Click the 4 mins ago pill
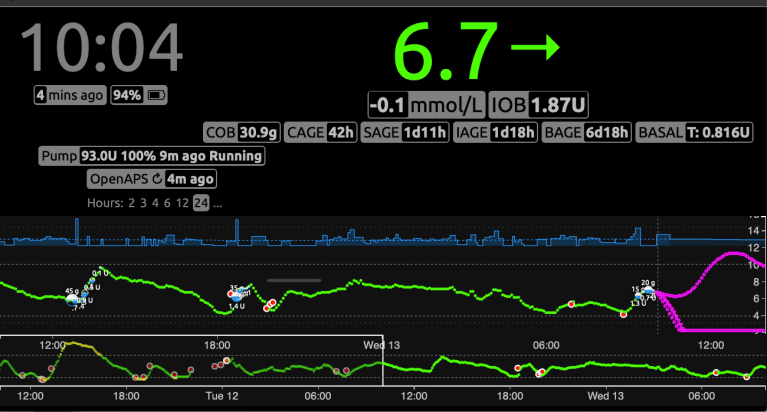This screenshot has height=412, width=767. (70, 95)
